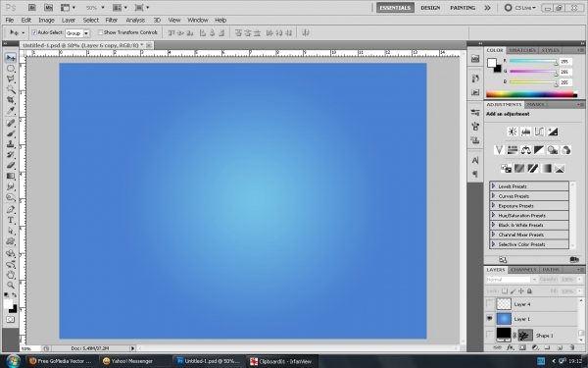Open the Layer menu
588x368 pixels.
point(69,21)
